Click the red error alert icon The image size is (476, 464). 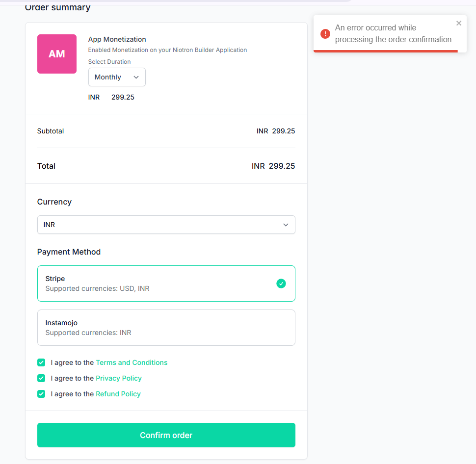point(325,34)
